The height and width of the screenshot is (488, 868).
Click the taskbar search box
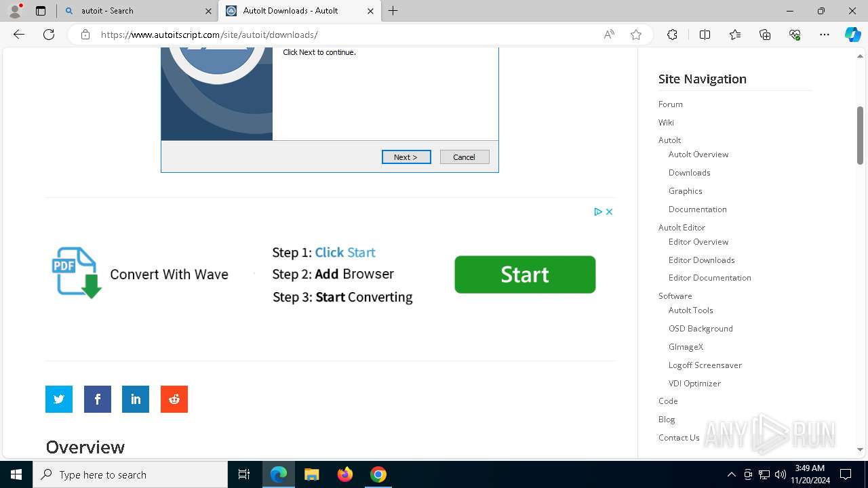(x=130, y=474)
